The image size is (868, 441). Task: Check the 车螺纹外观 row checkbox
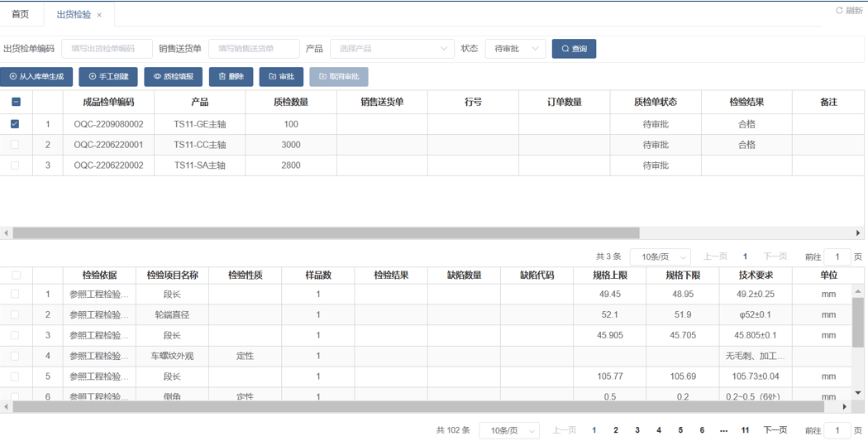pyautogui.click(x=15, y=356)
